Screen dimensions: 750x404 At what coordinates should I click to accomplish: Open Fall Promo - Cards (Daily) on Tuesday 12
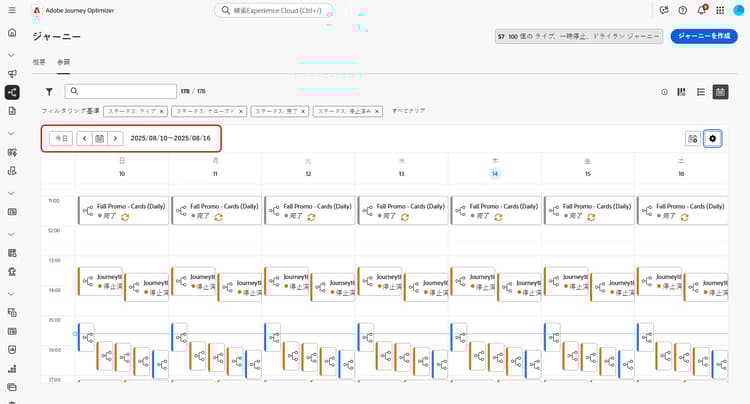310,210
